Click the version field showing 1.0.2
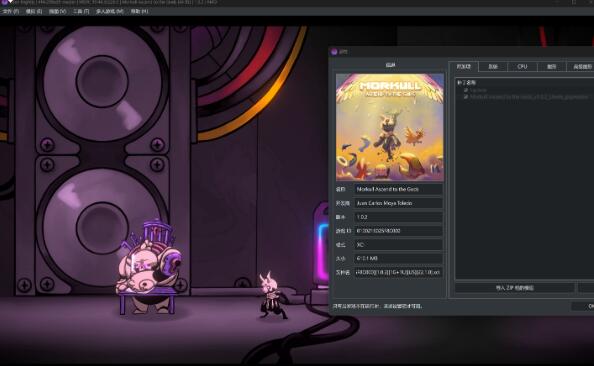594x366 pixels. coord(398,217)
